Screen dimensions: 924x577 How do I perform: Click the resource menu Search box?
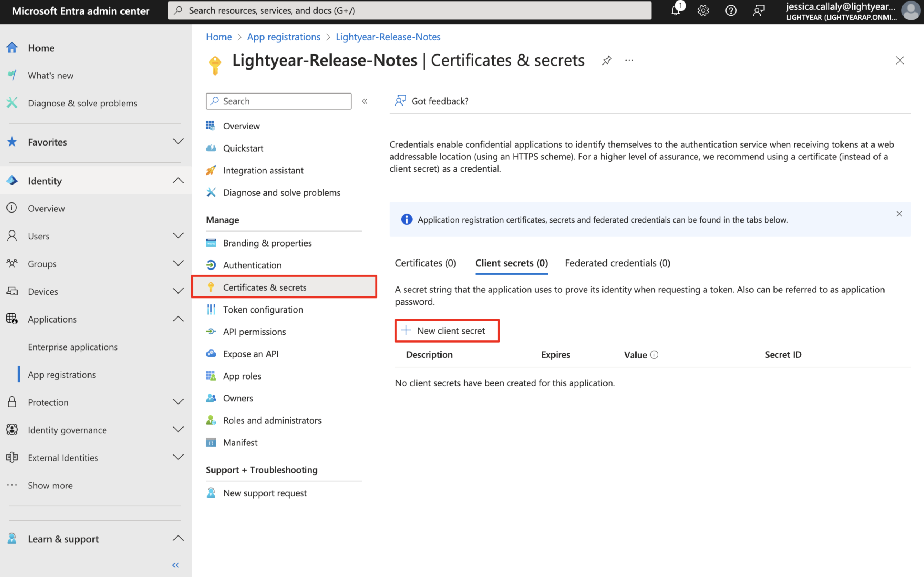click(x=278, y=101)
